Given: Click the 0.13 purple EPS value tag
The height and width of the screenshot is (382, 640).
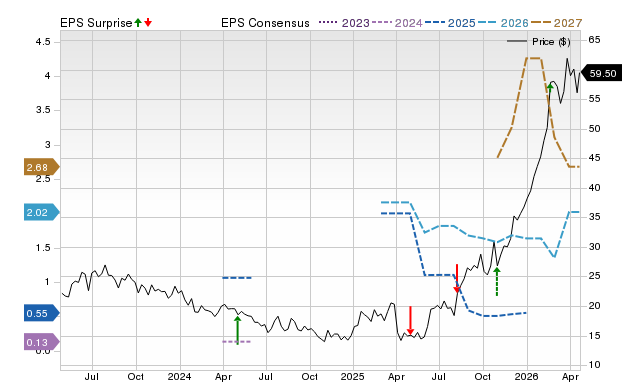Looking at the screenshot, I should (42, 342).
